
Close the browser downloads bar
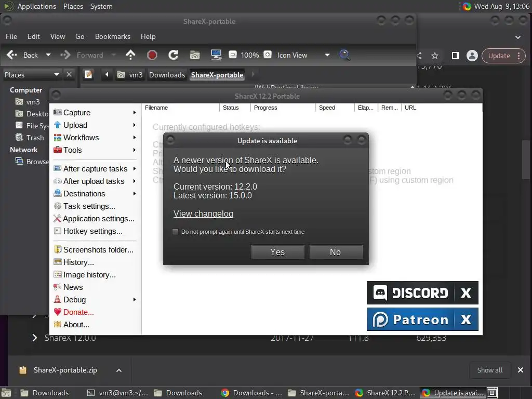pos(521,370)
